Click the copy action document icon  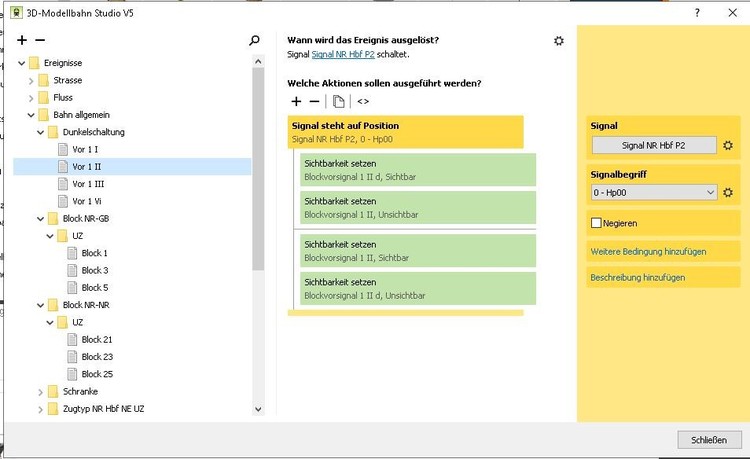339,101
